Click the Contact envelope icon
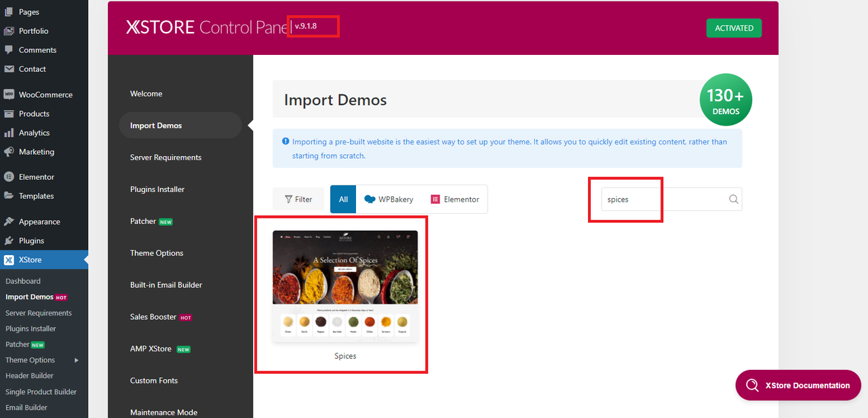 click(9, 69)
